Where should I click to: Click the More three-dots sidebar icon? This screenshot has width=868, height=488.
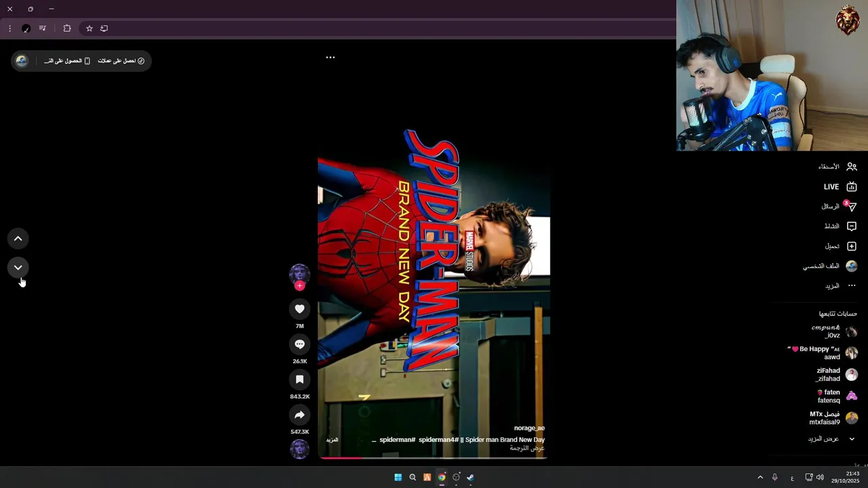click(x=852, y=286)
